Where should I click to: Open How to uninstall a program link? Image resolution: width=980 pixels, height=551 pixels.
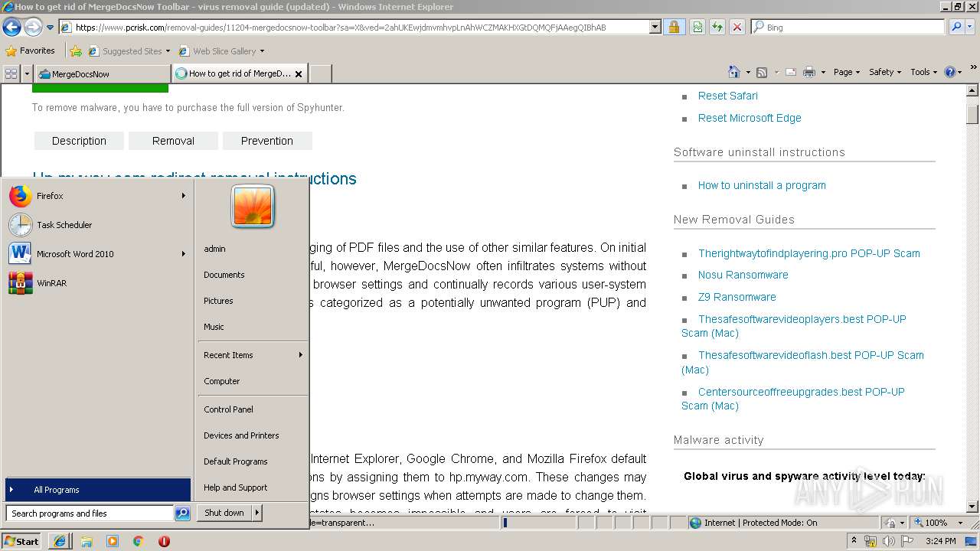pos(762,185)
